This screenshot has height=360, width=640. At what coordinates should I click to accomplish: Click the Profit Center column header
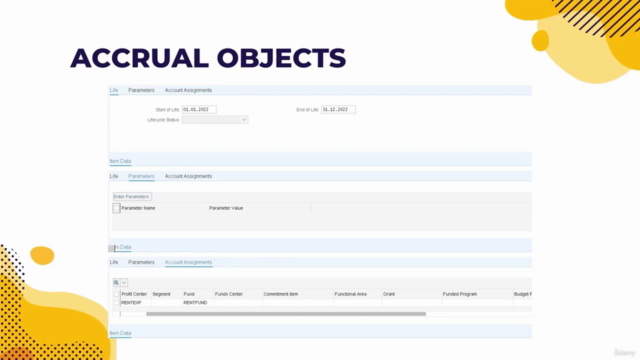(134, 294)
